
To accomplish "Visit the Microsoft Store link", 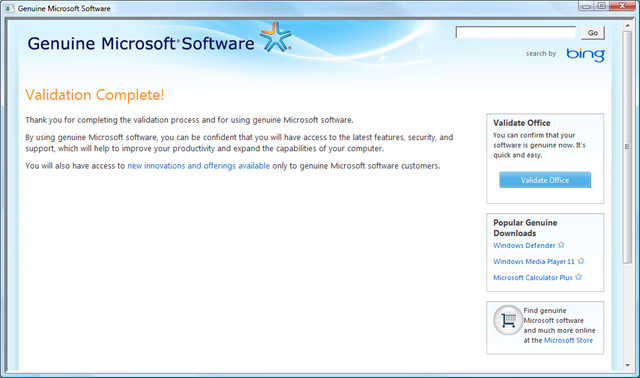I will (x=568, y=340).
